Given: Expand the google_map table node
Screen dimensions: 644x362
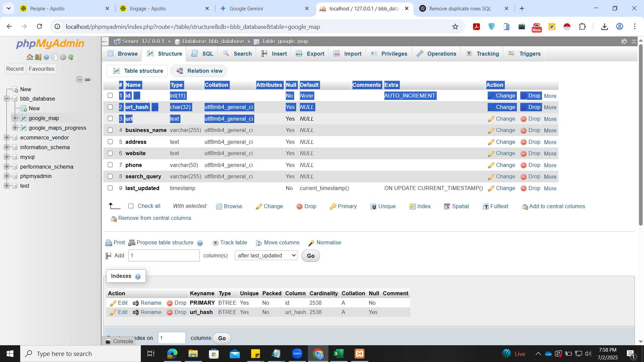Looking at the screenshot, I should click(15, 118).
